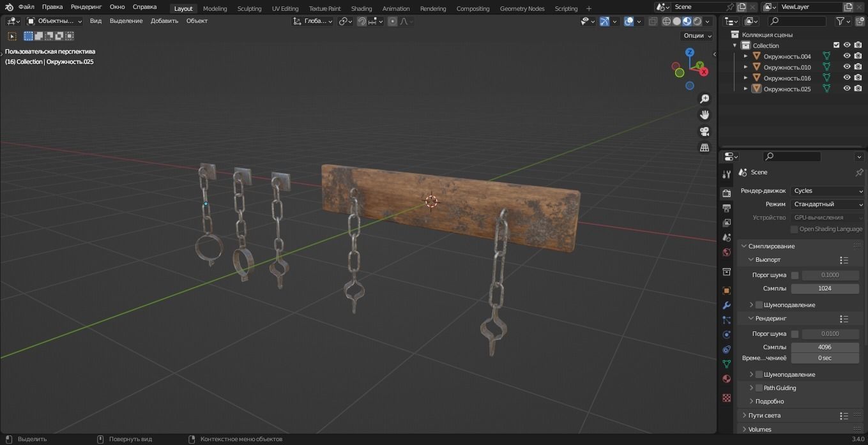Open the outliner filter dropdown
The image size is (868, 445).
(x=844, y=21)
